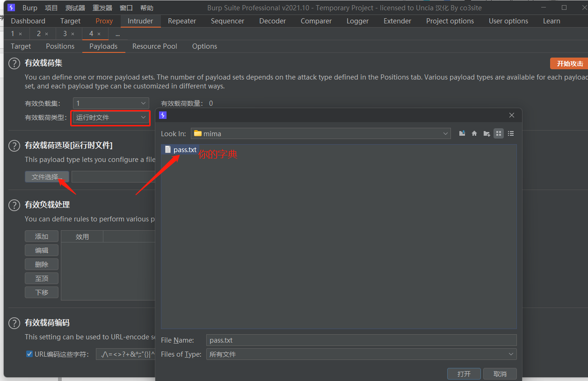Close Intruder attack tab 1

pos(20,34)
